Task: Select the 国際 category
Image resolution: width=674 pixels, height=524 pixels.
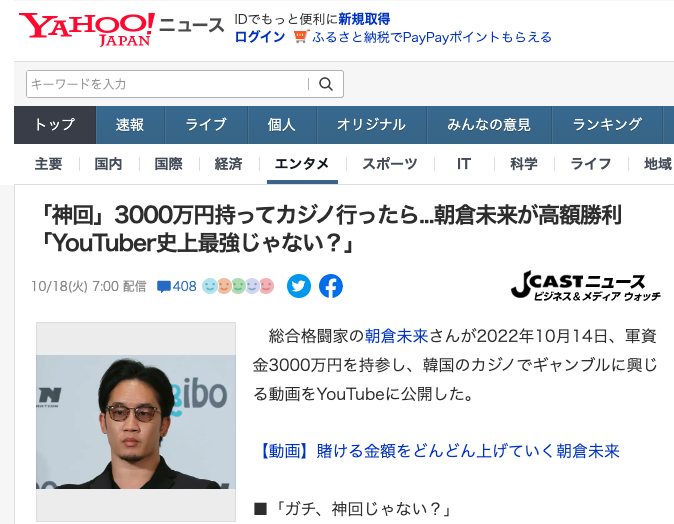Action: point(168,164)
